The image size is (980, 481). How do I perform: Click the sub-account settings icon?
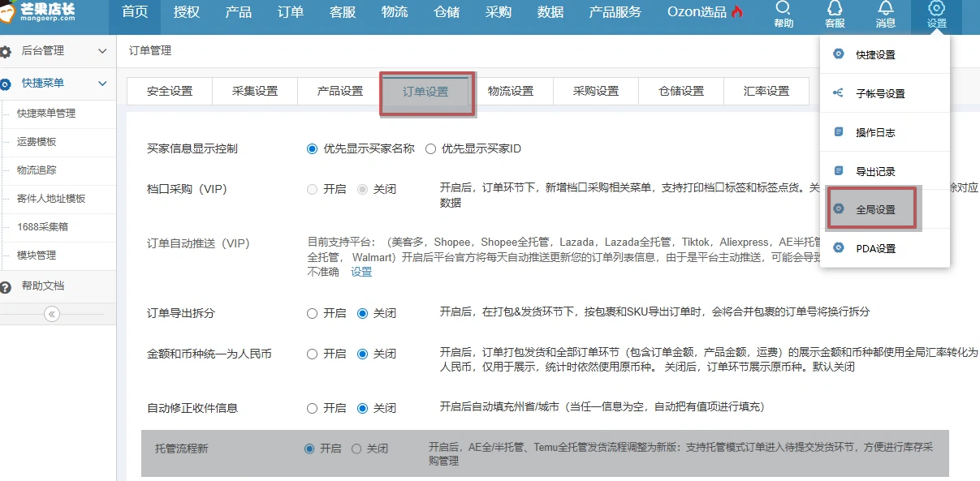[838, 93]
